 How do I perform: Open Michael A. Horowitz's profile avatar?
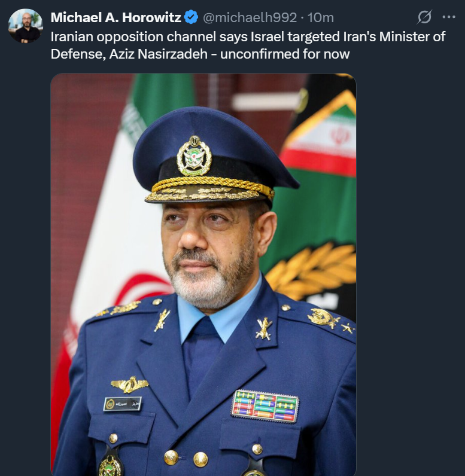click(26, 26)
